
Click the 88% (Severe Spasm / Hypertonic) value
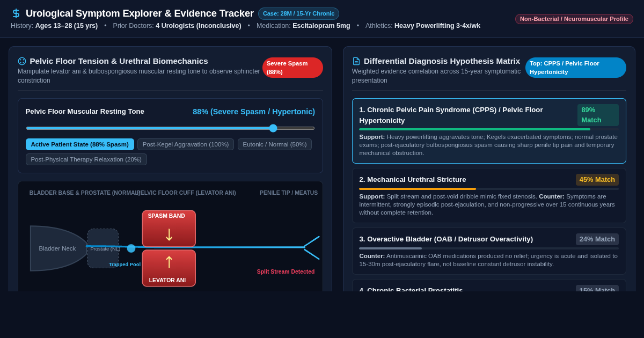[254, 112]
